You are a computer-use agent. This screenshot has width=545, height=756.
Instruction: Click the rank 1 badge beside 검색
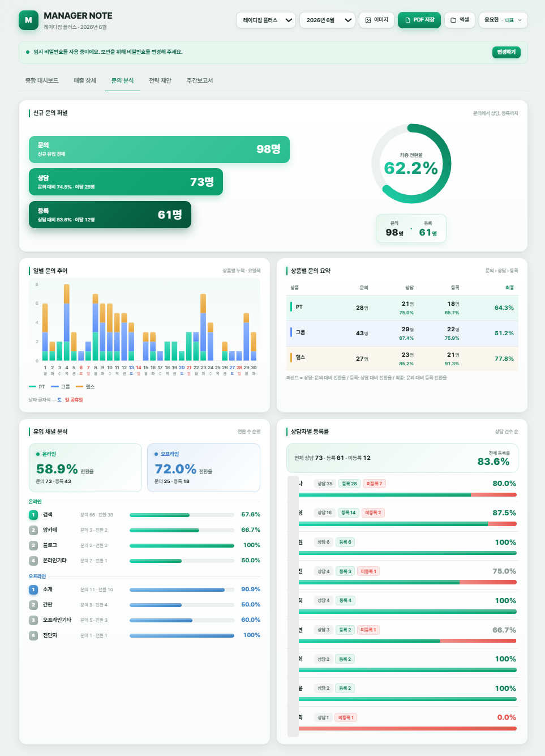click(x=33, y=515)
